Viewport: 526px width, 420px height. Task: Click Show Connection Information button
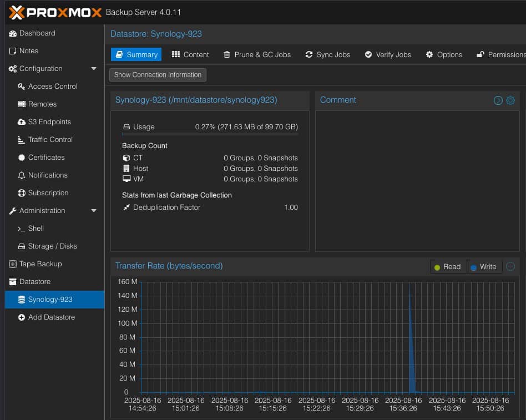click(x=158, y=75)
